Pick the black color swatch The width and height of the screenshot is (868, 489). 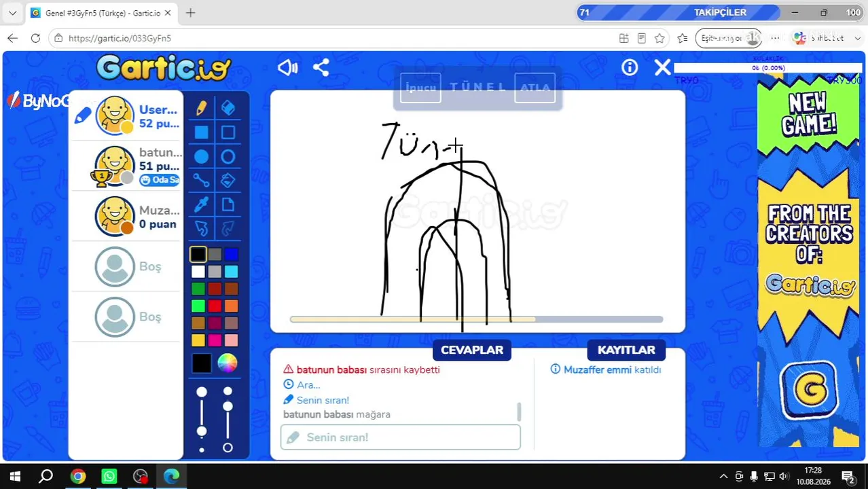click(198, 254)
